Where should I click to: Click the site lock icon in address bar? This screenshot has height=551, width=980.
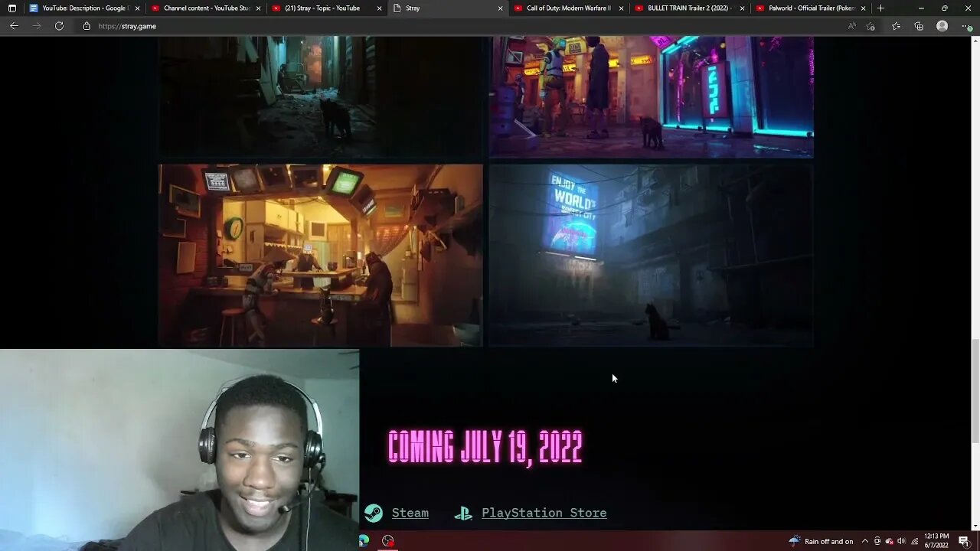click(x=87, y=26)
